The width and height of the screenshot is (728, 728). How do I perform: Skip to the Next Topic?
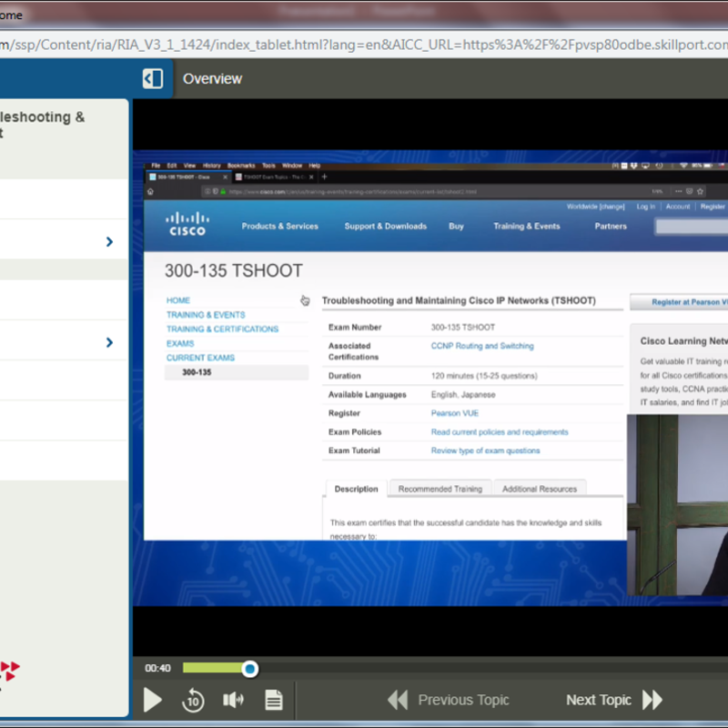click(613, 700)
